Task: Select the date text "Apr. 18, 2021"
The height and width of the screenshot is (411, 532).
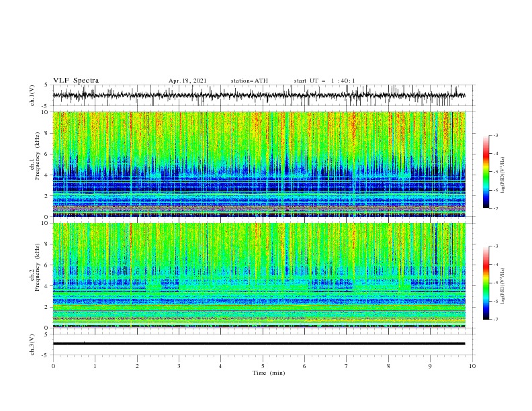Action: [x=187, y=81]
